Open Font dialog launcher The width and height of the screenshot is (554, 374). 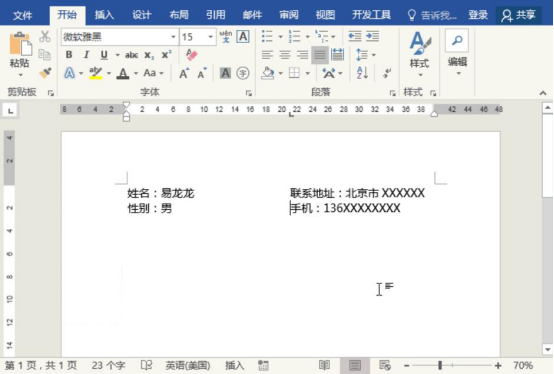pyautogui.click(x=249, y=93)
